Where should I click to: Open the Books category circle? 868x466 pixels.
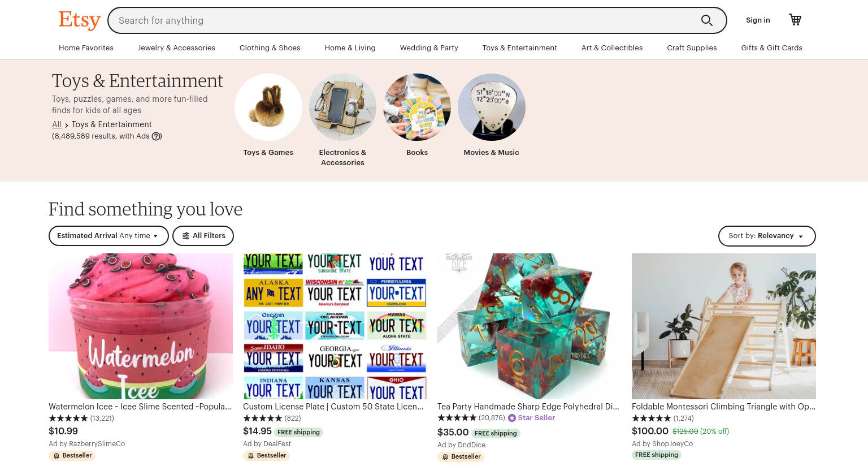pos(417,107)
